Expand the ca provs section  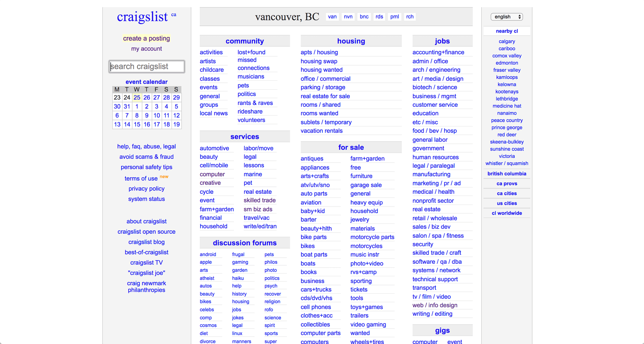(x=507, y=184)
